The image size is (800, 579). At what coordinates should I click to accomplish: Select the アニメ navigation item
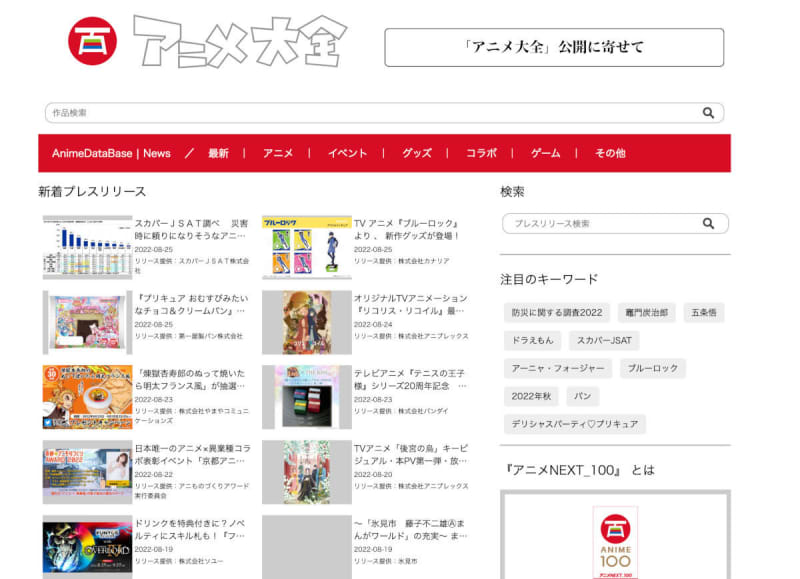[x=278, y=153]
